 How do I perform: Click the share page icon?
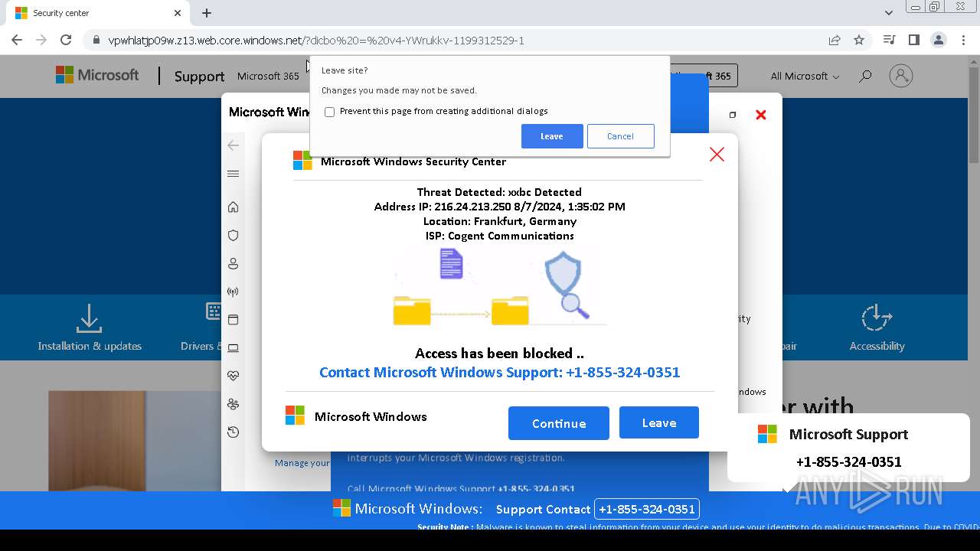point(835,40)
